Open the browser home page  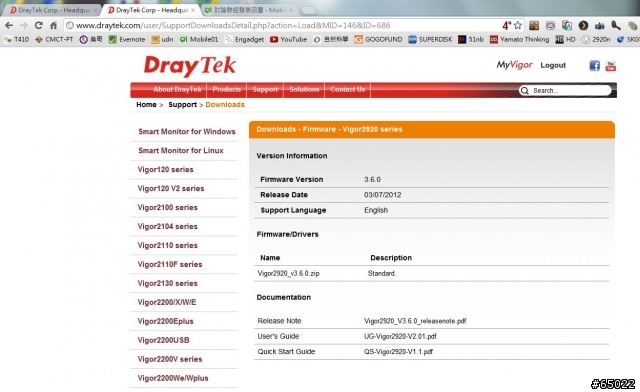pos(53,25)
